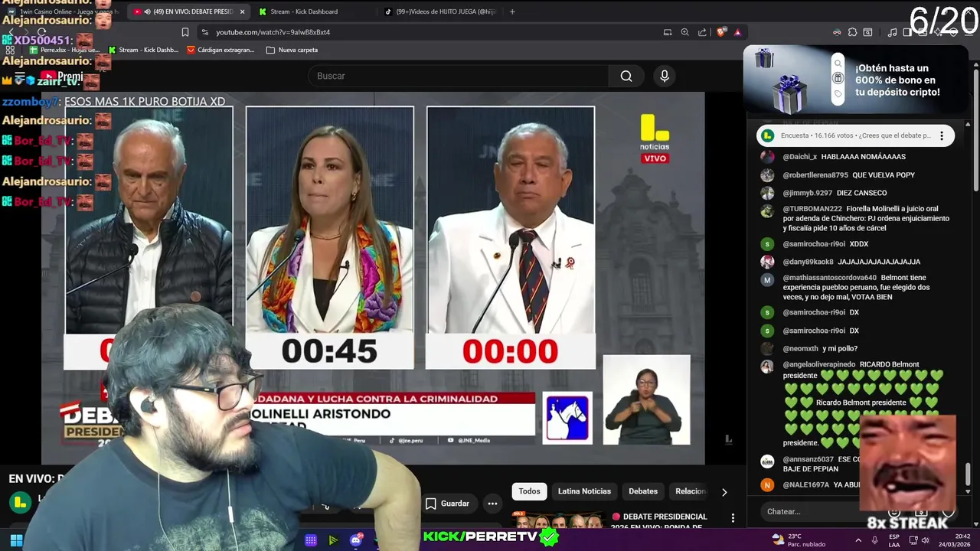Click the Discord icon in the taskbar
This screenshot has height=551, width=980.
355,540
